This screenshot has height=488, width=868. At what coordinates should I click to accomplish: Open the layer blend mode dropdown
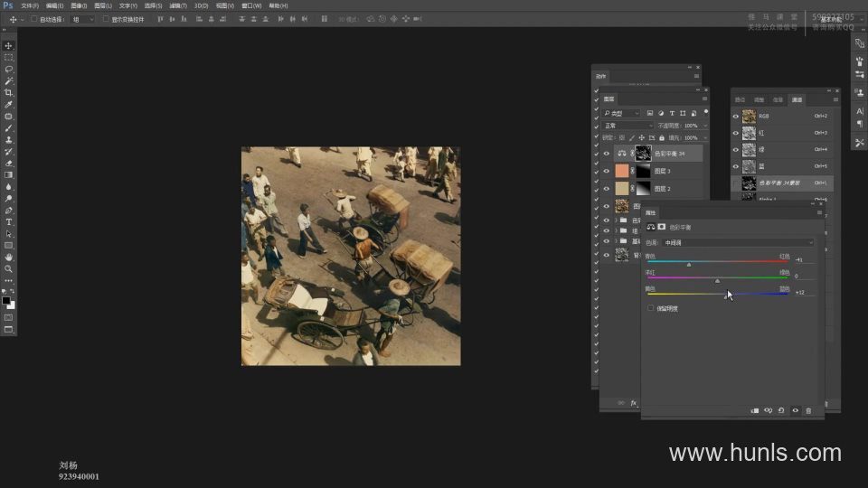tap(627, 126)
